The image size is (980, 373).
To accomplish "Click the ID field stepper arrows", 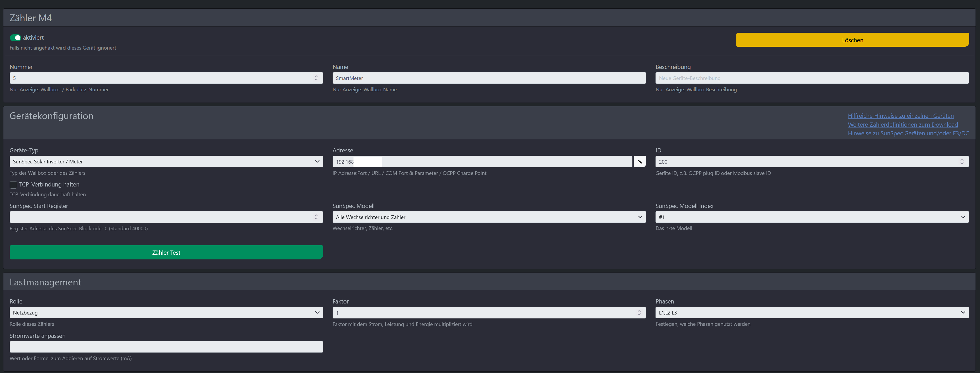I will coord(962,162).
